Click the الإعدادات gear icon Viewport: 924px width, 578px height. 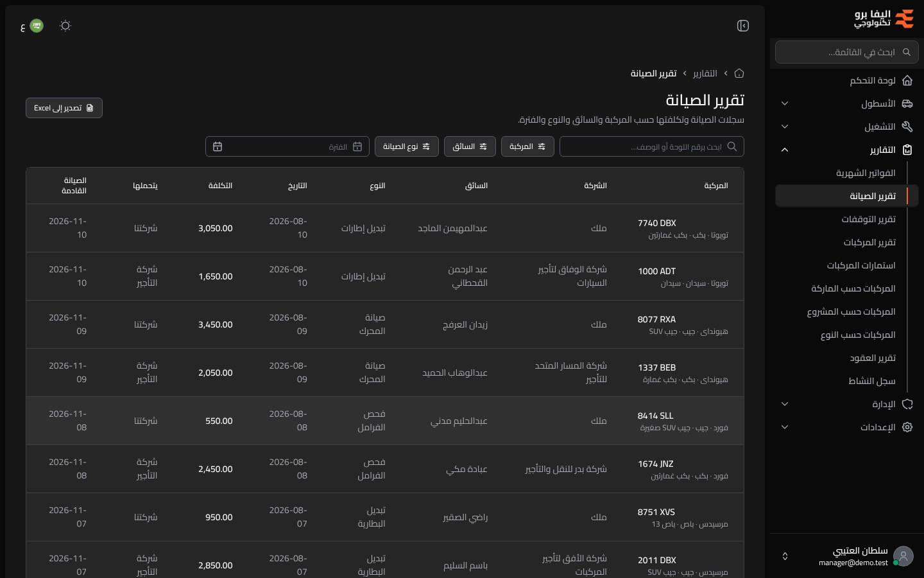907,427
